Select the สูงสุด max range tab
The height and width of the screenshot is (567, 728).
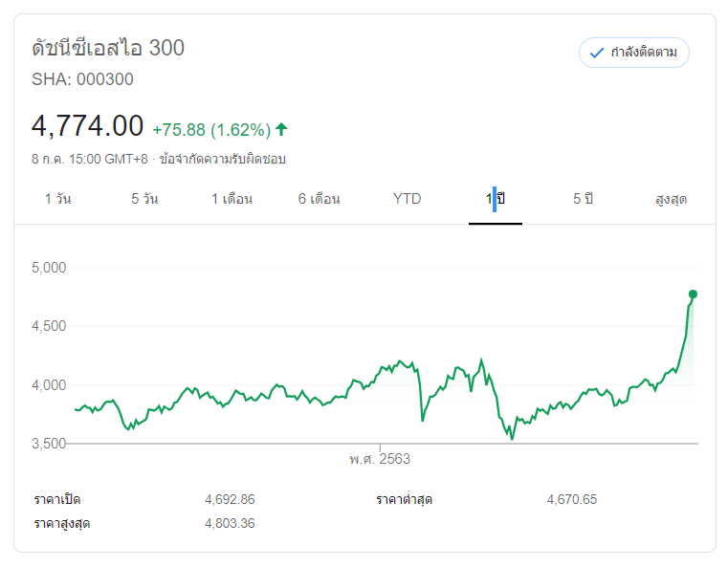pos(671,199)
